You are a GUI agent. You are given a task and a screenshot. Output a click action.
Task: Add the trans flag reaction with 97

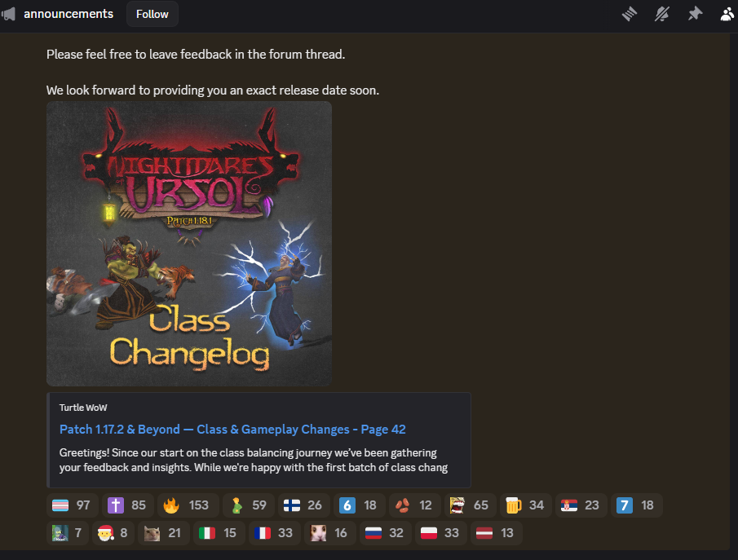(72, 505)
